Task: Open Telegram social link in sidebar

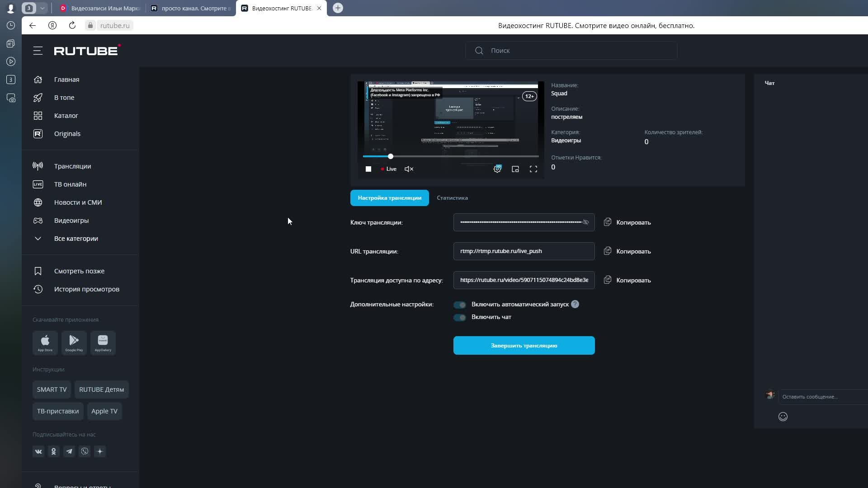Action: coord(69,451)
